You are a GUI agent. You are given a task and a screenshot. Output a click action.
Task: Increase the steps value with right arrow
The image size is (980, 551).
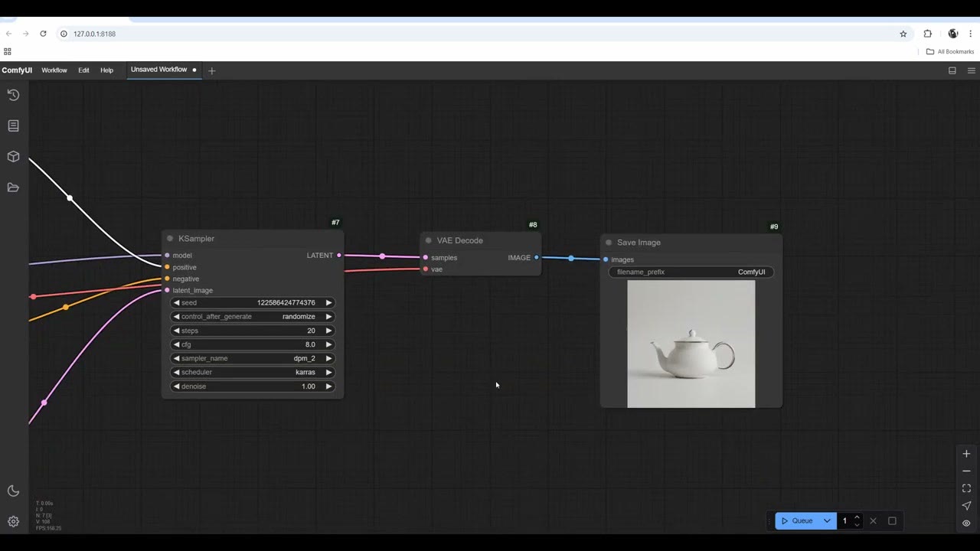pos(329,331)
